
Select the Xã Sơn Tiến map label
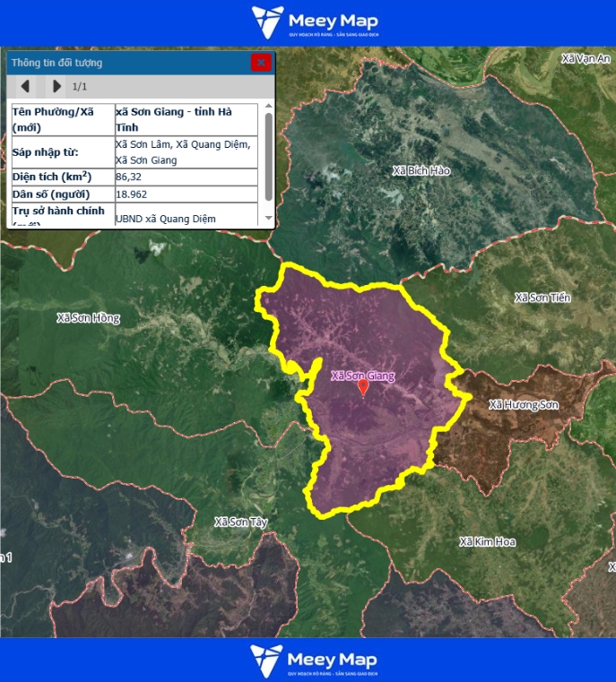pyautogui.click(x=542, y=297)
